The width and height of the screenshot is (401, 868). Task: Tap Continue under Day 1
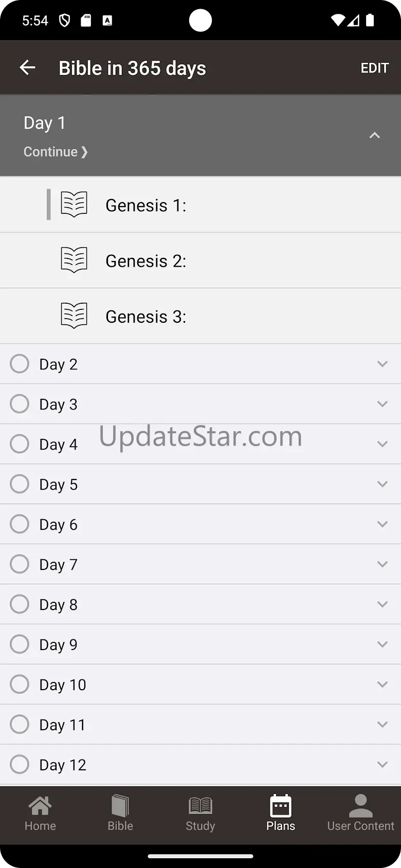(x=56, y=152)
